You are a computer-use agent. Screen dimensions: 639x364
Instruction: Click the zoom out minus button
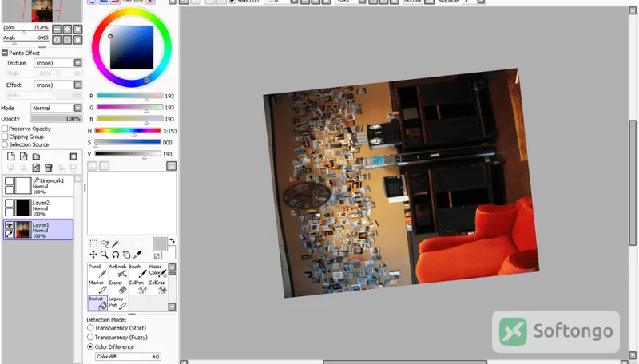coord(57,29)
